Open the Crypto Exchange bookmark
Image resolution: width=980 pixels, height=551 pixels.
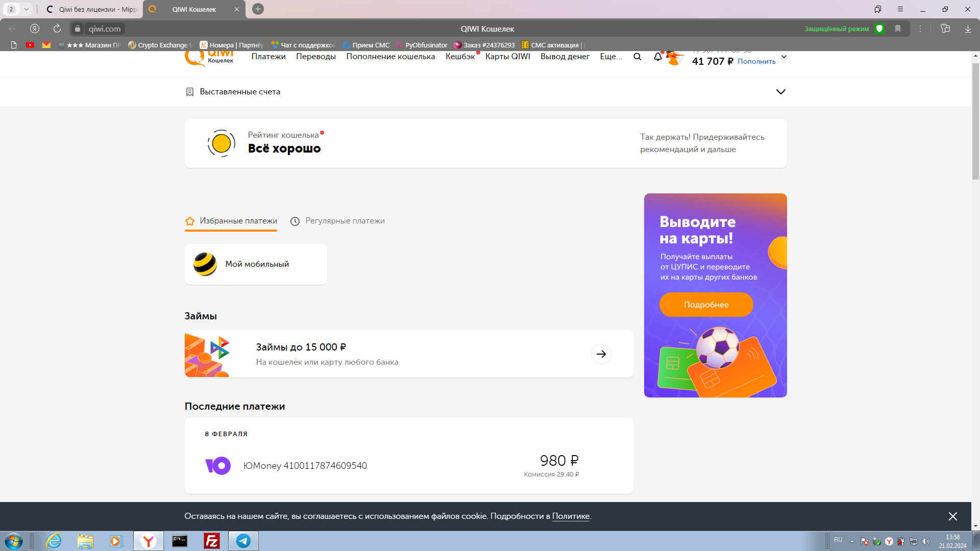pyautogui.click(x=160, y=45)
